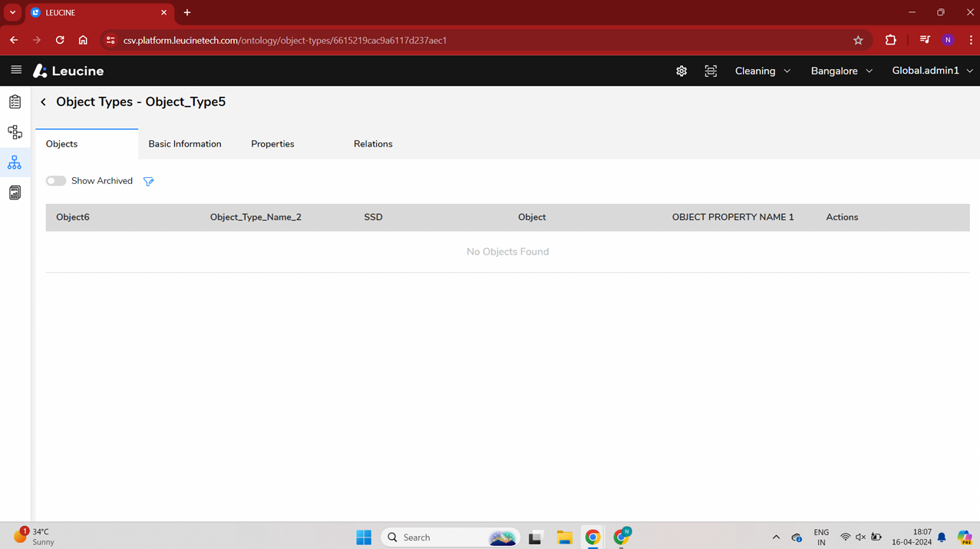This screenshot has width=980, height=549.
Task: Click the SSD column header
Action: point(373,217)
